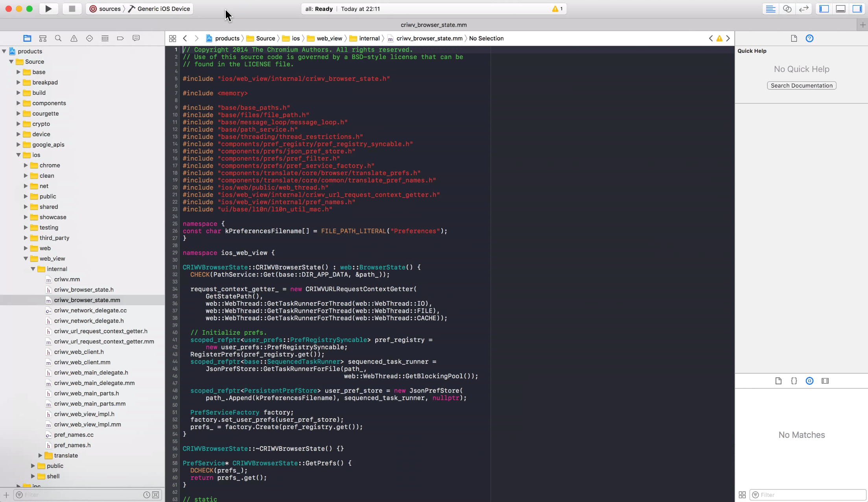Show the symbol navigator
This screenshot has width=868, height=502.
click(x=43, y=38)
